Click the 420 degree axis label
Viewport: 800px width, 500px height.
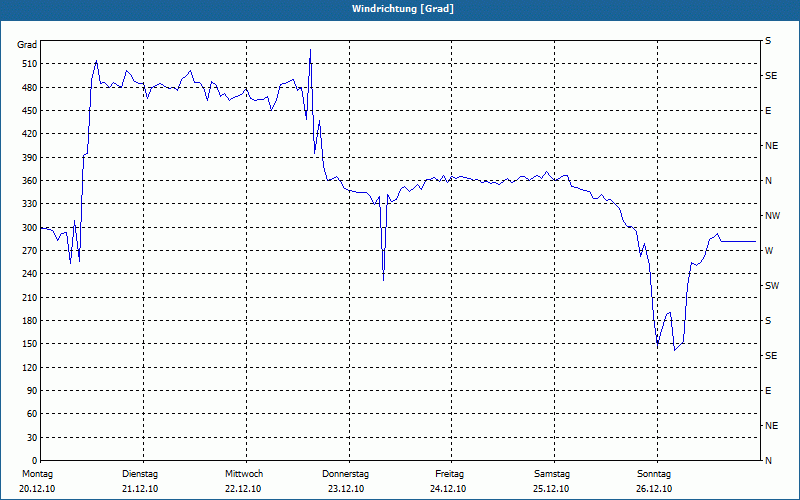click(29, 134)
